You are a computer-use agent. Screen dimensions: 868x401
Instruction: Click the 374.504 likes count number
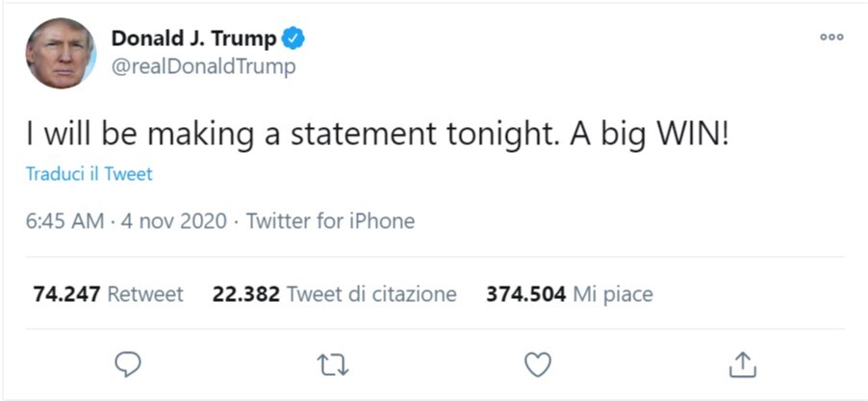(x=525, y=294)
